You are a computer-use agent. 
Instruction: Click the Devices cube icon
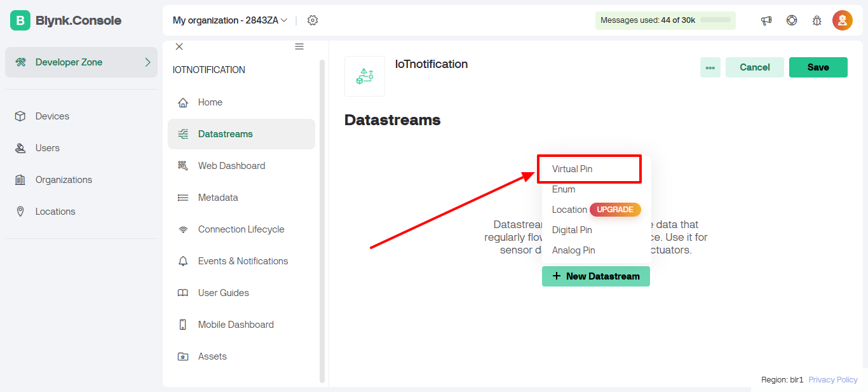20,116
